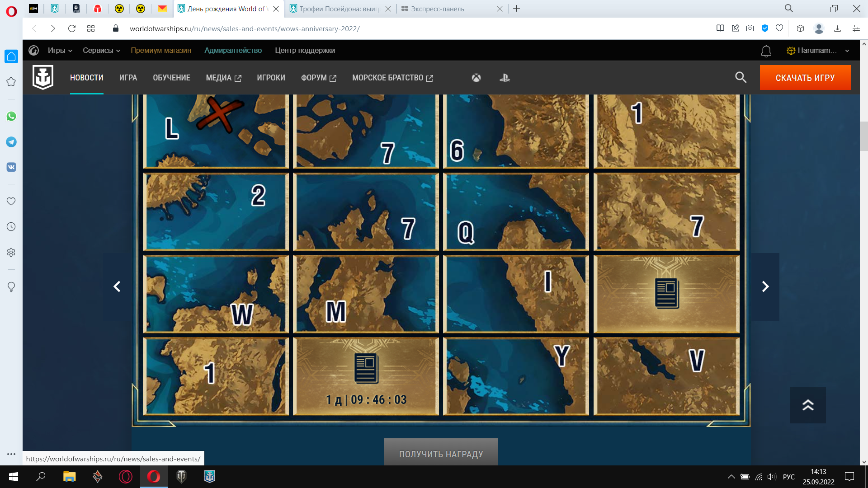Expand the Сервисы dropdown menu
The image size is (868, 488).
coord(101,51)
